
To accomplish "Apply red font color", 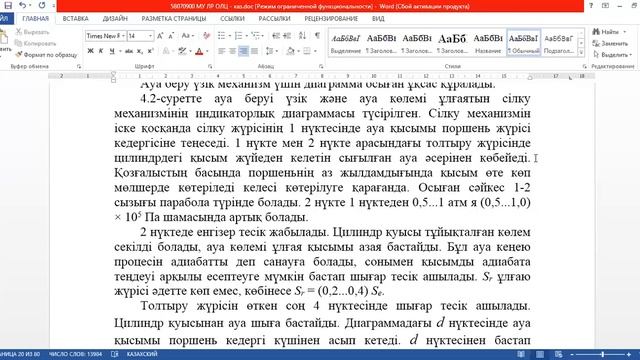I will (x=199, y=51).
